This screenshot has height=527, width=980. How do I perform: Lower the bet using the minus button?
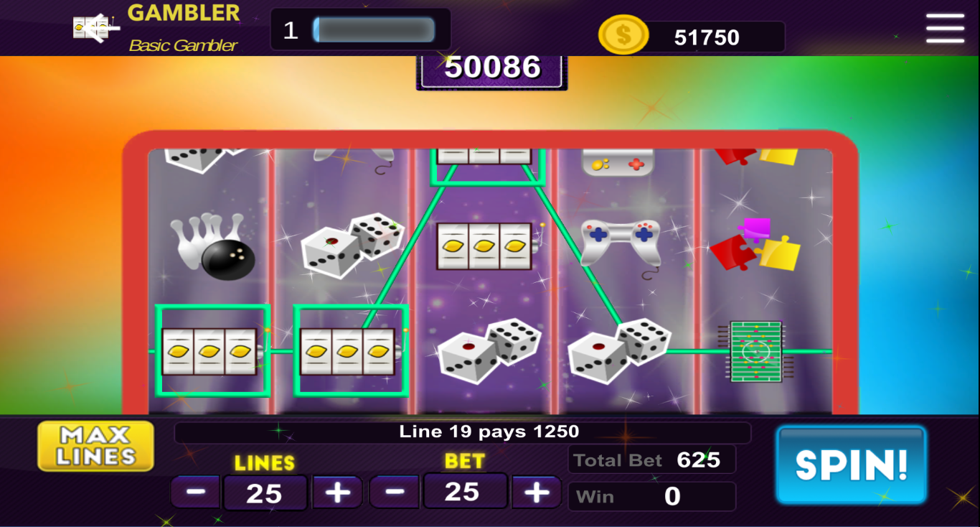click(x=394, y=492)
